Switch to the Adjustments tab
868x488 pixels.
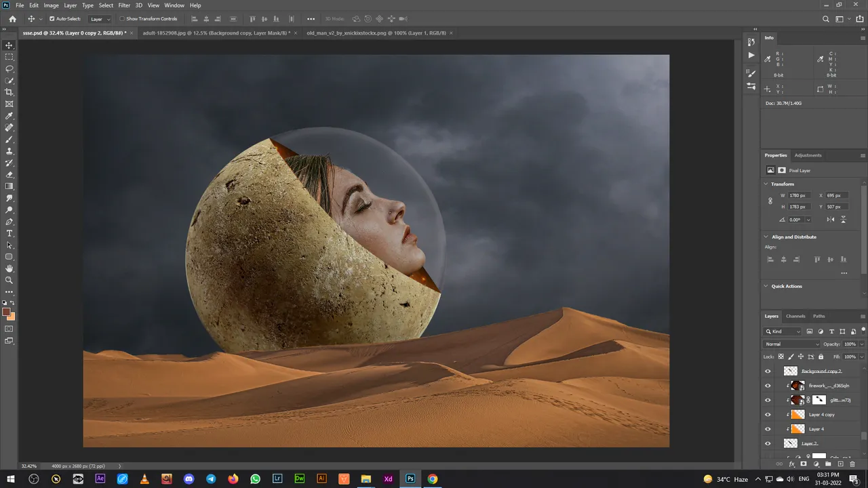[x=808, y=155]
